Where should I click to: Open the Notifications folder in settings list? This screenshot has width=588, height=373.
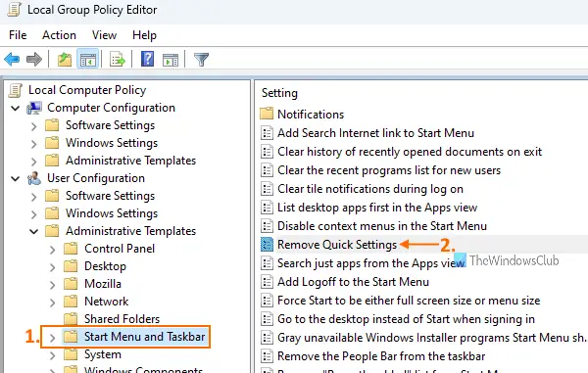[x=311, y=115]
